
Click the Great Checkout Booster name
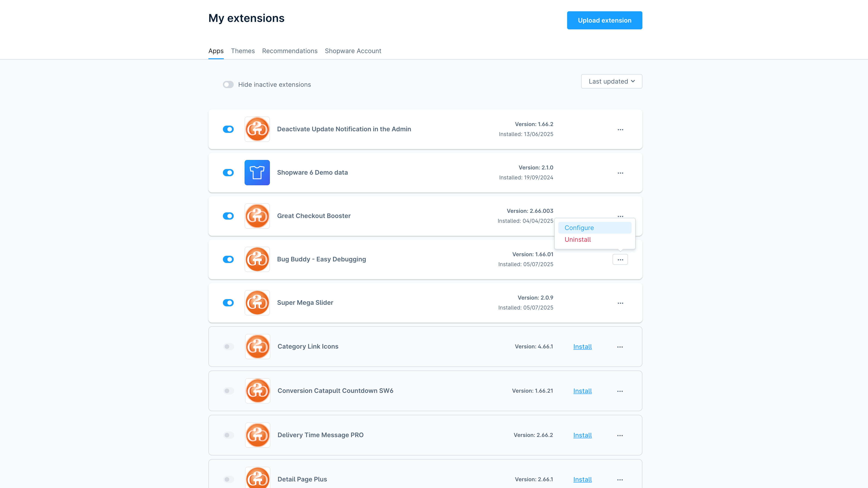point(314,216)
